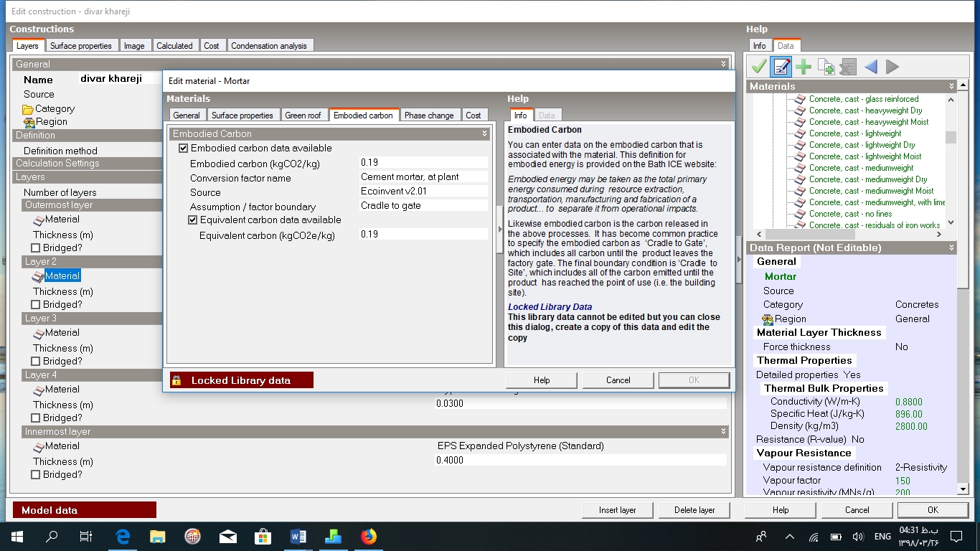Click the blue back arrow icon
Screen dimensions: 980x551
[x=870, y=67]
